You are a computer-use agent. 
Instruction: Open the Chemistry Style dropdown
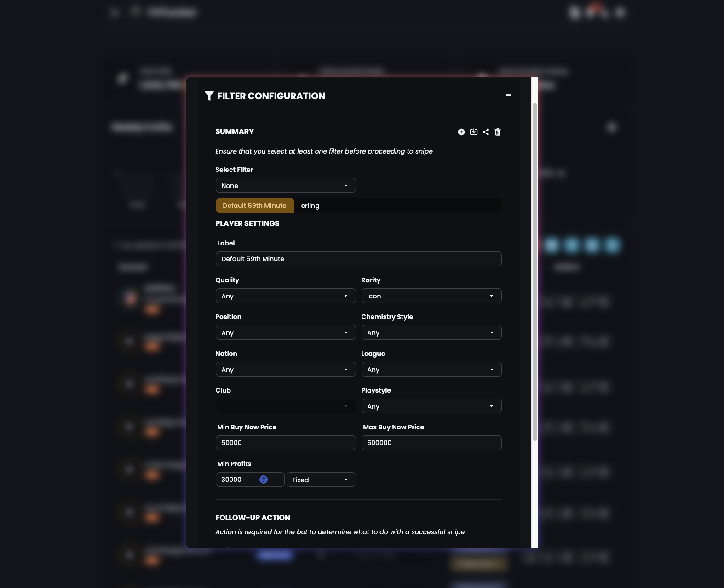(x=431, y=332)
